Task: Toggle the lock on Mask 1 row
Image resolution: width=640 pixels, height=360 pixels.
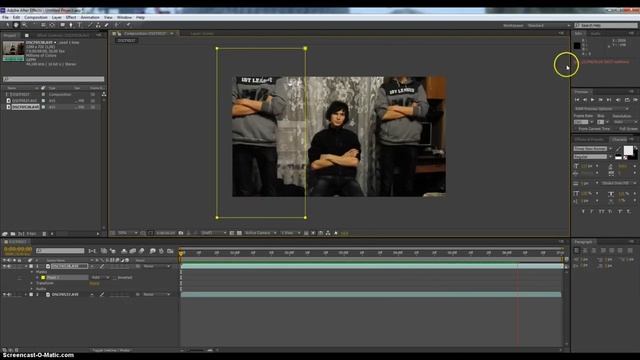Action: coord(19,278)
